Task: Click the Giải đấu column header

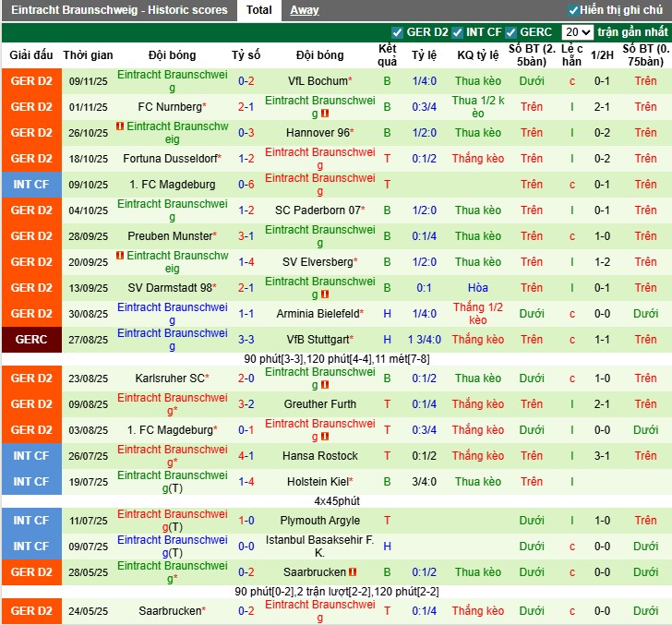Action: (x=31, y=55)
